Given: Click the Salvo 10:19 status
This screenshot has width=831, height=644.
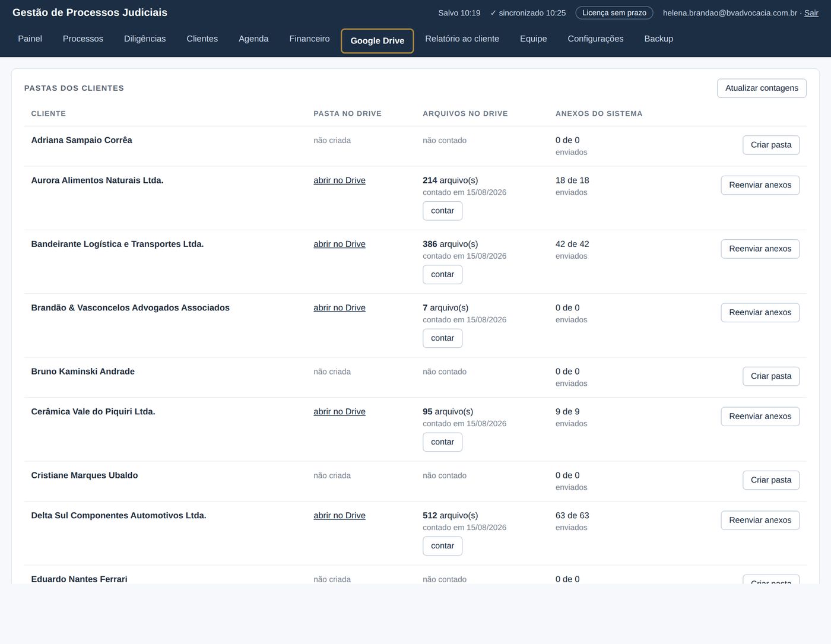Looking at the screenshot, I should pos(459,12).
